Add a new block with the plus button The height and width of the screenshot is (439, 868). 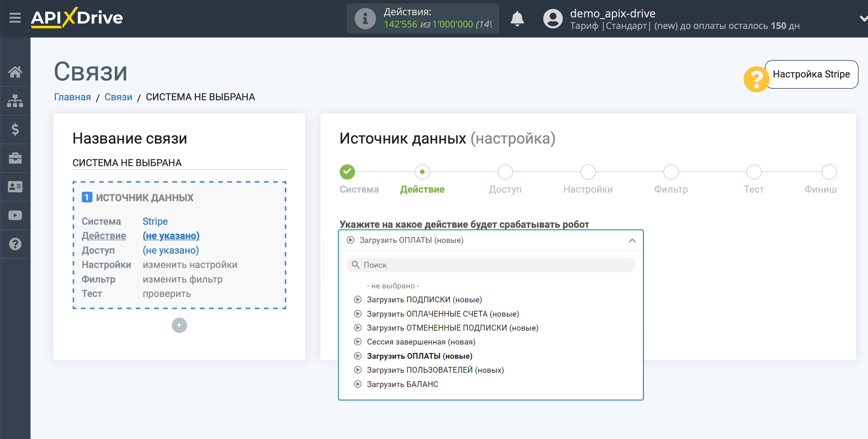pos(179,325)
